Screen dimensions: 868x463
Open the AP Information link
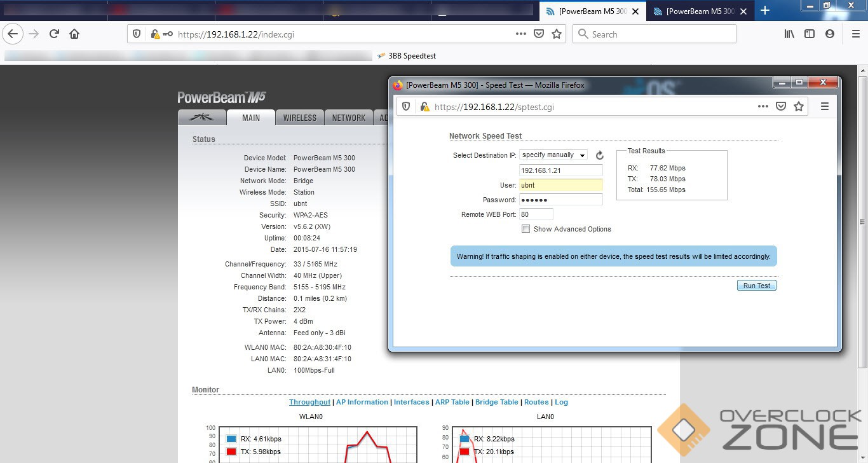tap(362, 402)
